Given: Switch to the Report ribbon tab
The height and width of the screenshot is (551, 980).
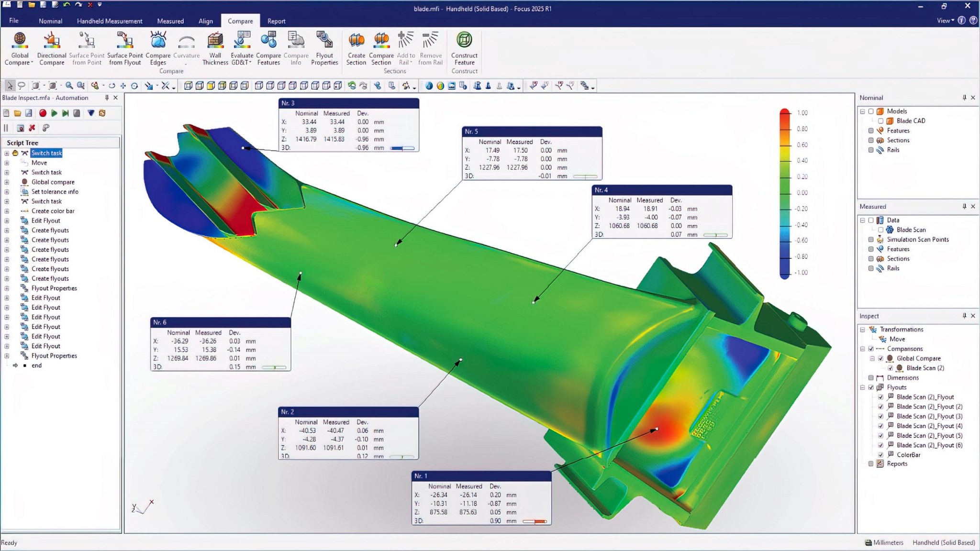Looking at the screenshot, I should [x=277, y=21].
